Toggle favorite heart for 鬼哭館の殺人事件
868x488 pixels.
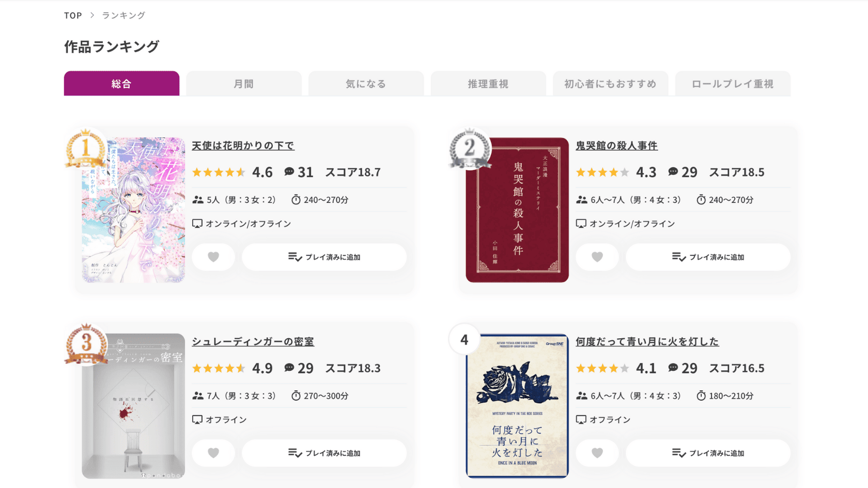point(597,257)
